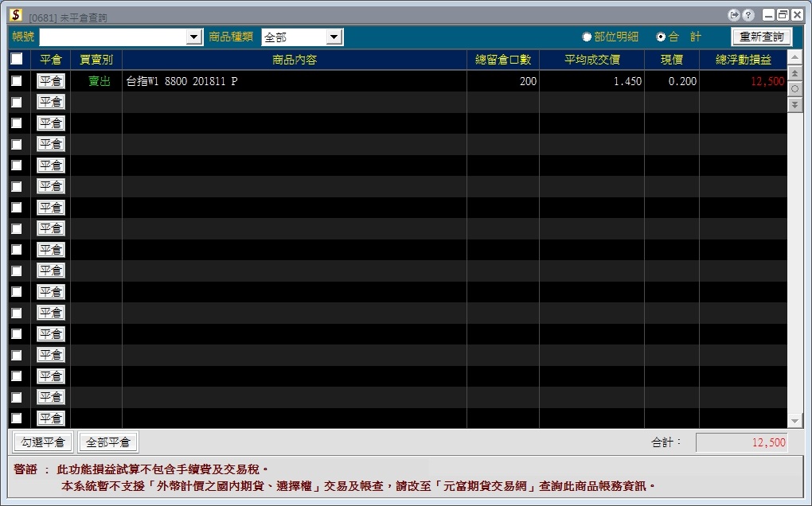The image size is (812, 506).
Task: Restore the 未平倉查詢 window size
Action: click(x=783, y=15)
